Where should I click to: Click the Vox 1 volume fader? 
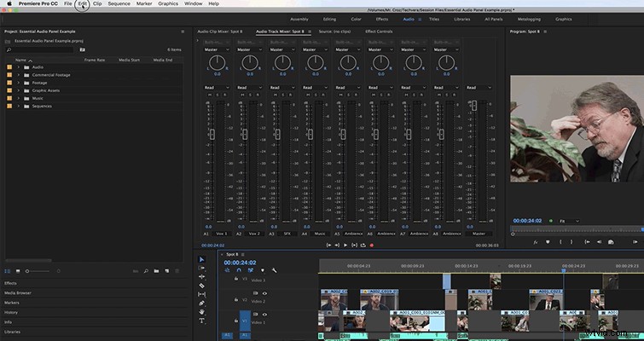(x=212, y=134)
